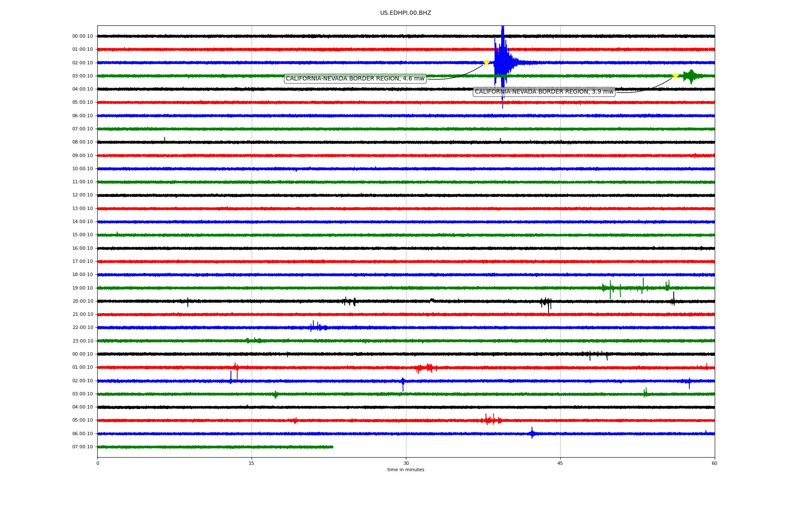The width and height of the screenshot is (812, 508).
Task: Click the 15:00:10 trace time label
Action: pyautogui.click(x=82, y=235)
